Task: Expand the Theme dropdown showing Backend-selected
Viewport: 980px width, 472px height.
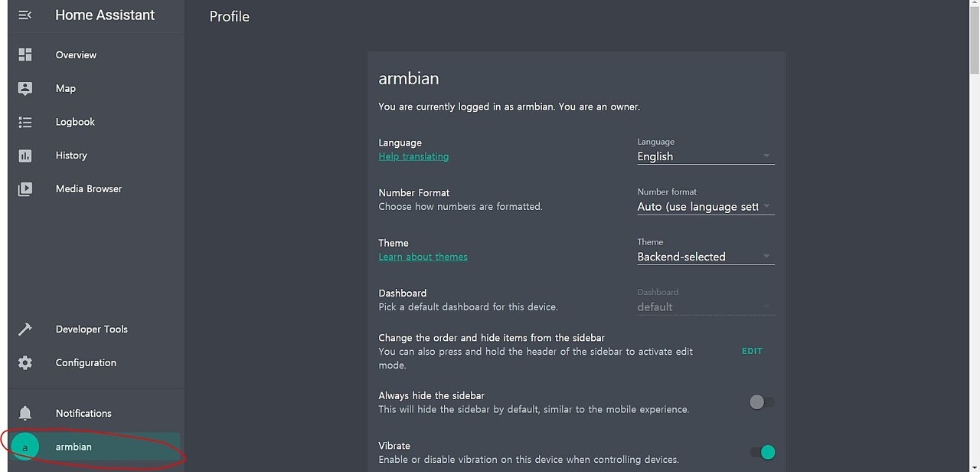Action: (706, 251)
